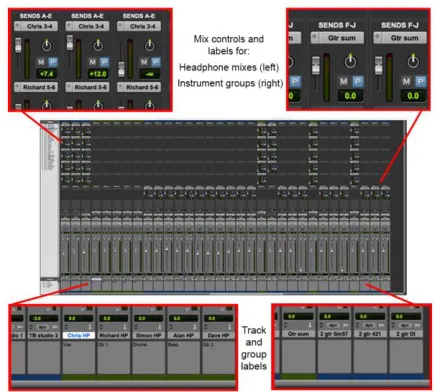Click the dyn button on the 2 gtr DI track

click(405, 325)
